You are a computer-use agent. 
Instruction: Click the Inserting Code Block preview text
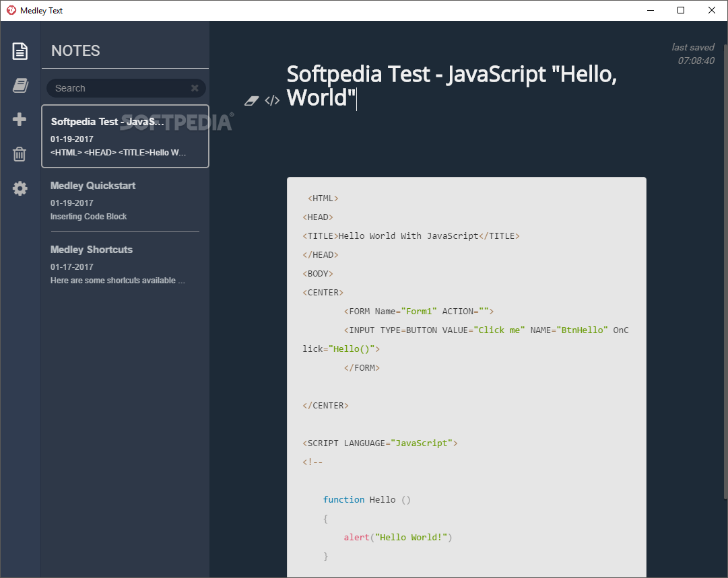click(88, 217)
